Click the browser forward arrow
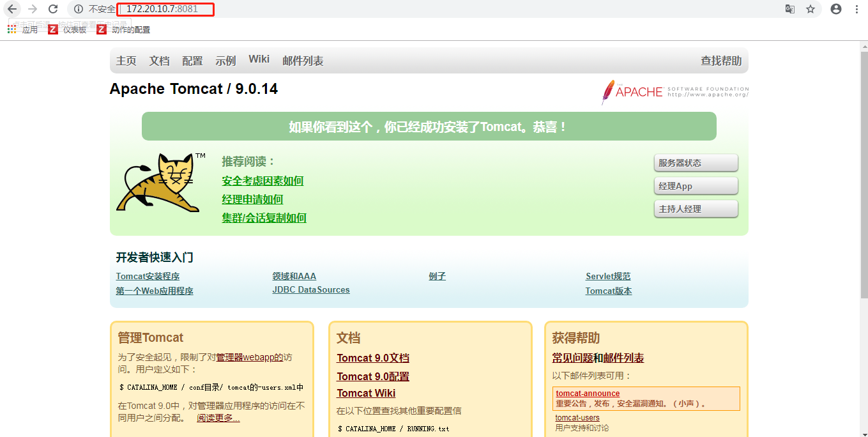 point(33,9)
